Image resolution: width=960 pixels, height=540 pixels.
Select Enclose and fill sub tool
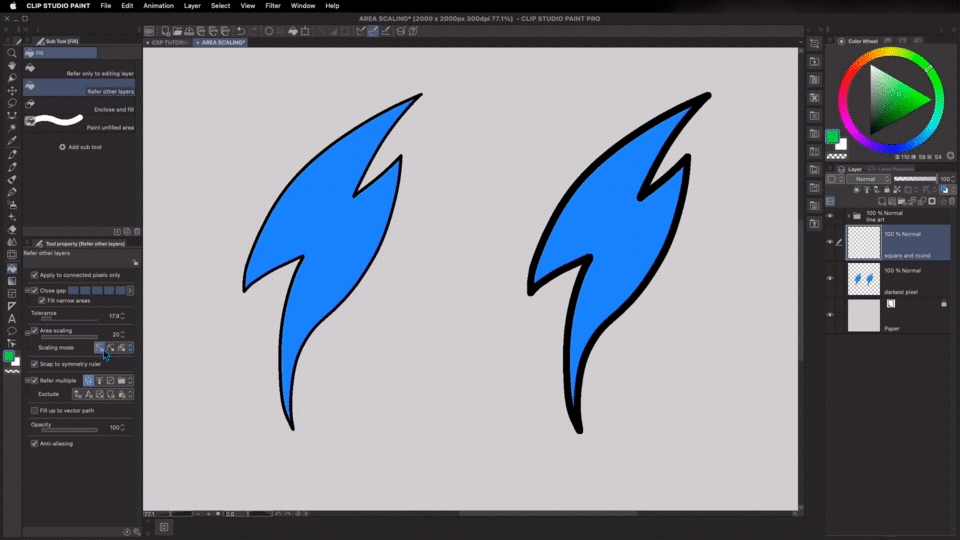click(79, 105)
